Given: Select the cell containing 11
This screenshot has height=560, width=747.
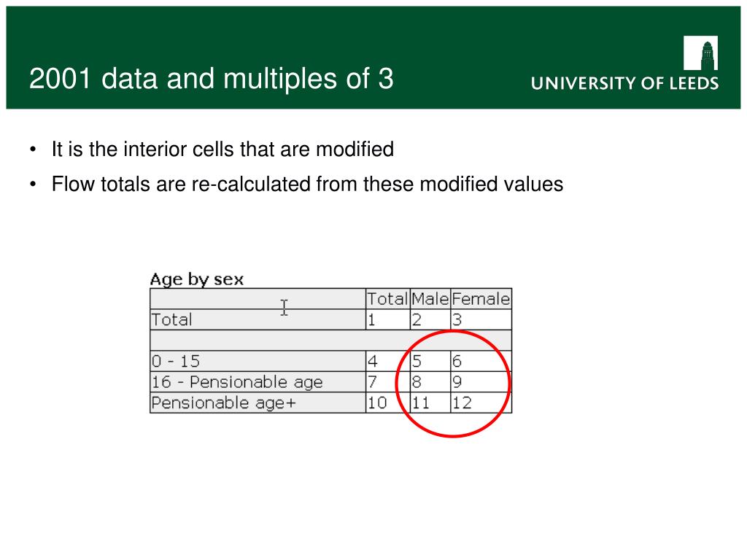Looking at the screenshot, I should [430, 402].
